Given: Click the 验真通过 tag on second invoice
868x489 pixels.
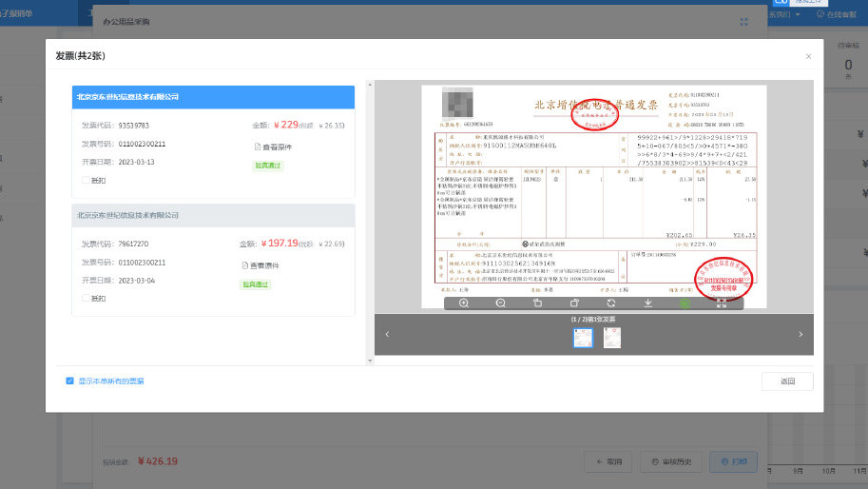Looking at the screenshot, I should pos(255,284).
